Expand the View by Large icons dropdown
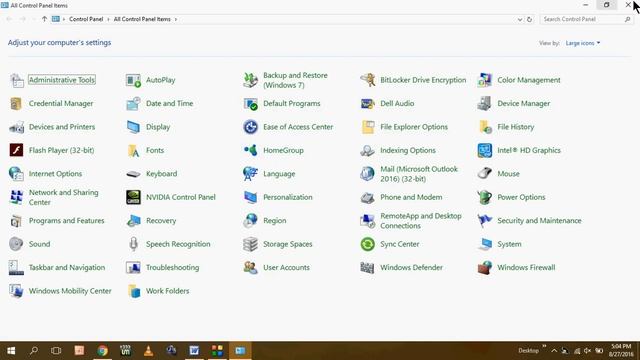The width and height of the screenshot is (640, 360). click(x=582, y=43)
